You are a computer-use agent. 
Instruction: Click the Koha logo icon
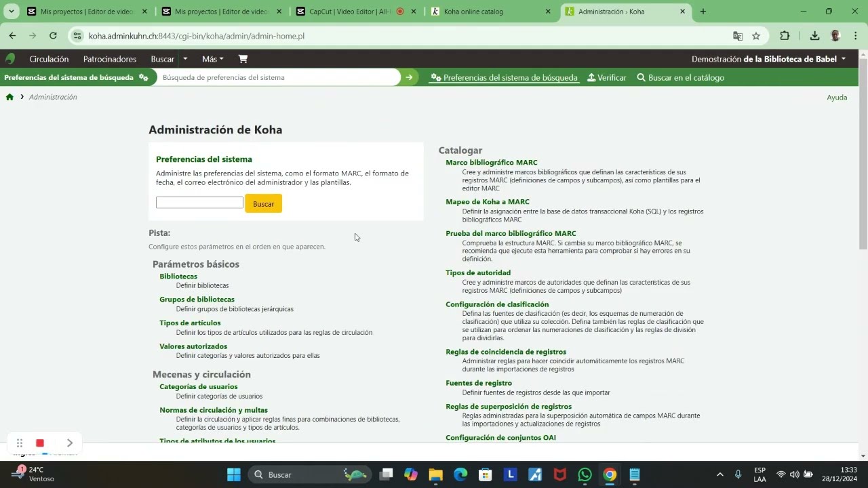pyautogui.click(x=10, y=59)
